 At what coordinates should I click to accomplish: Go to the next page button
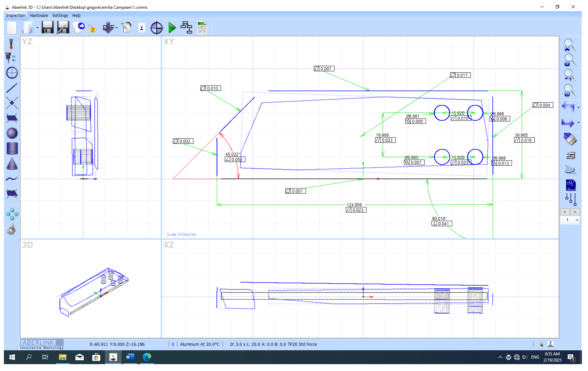pyautogui.click(x=575, y=212)
